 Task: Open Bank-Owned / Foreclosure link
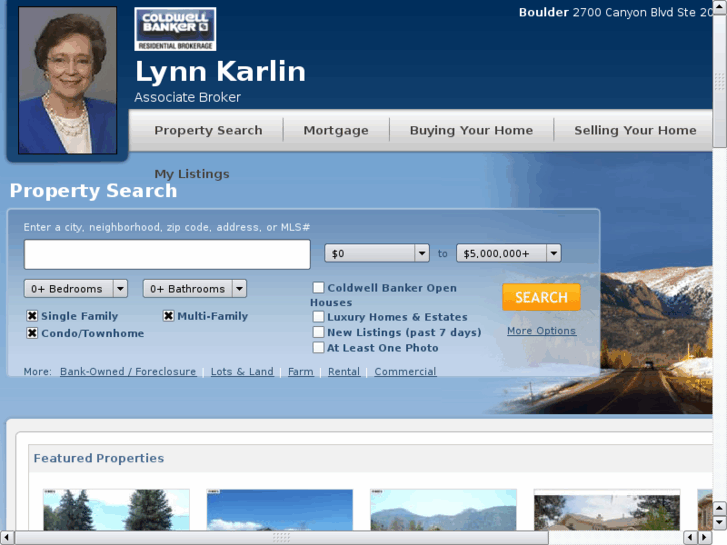click(128, 372)
